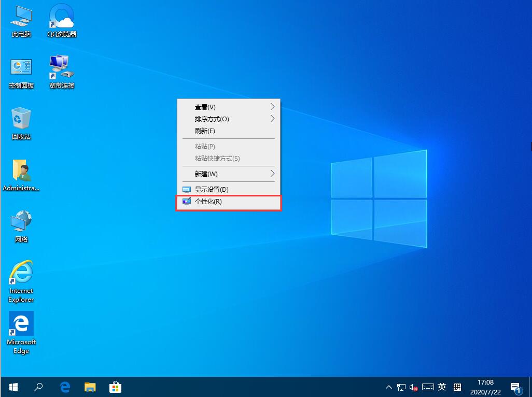Open Microsoft Store from the taskbar
The width and height of the screenshot is (532, 397).
115,387
